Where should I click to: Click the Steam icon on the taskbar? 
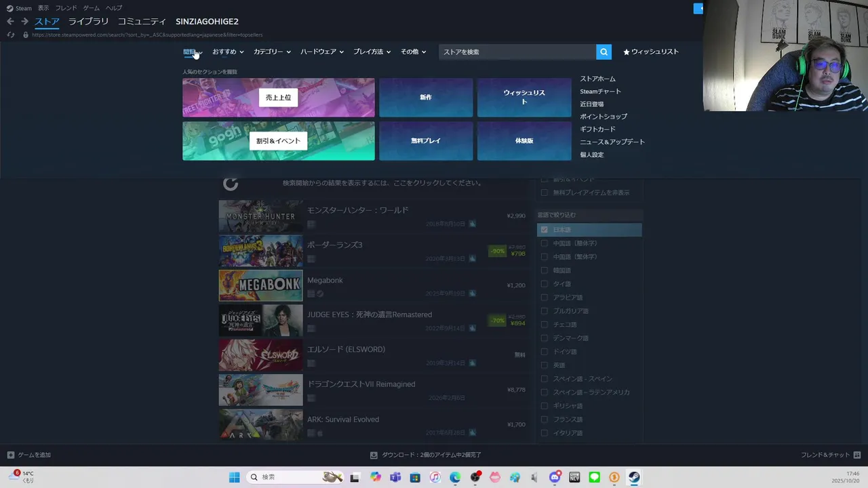(x=635, y=477)
